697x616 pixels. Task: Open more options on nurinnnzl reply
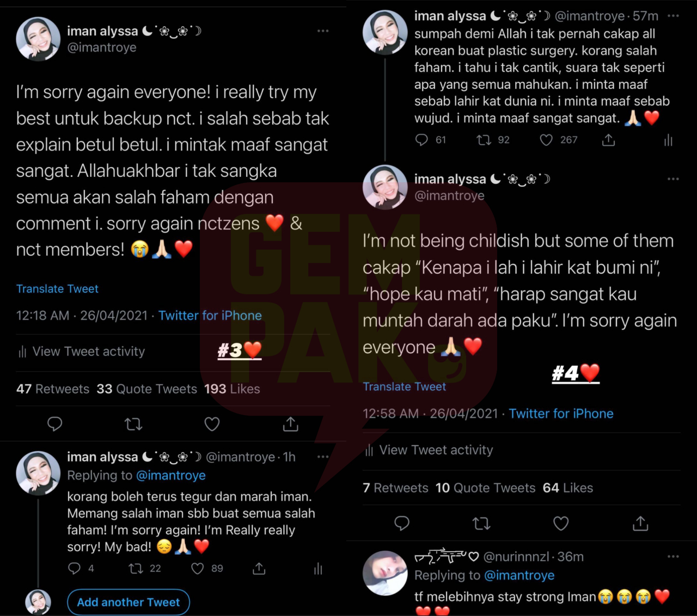click(673, 556)
